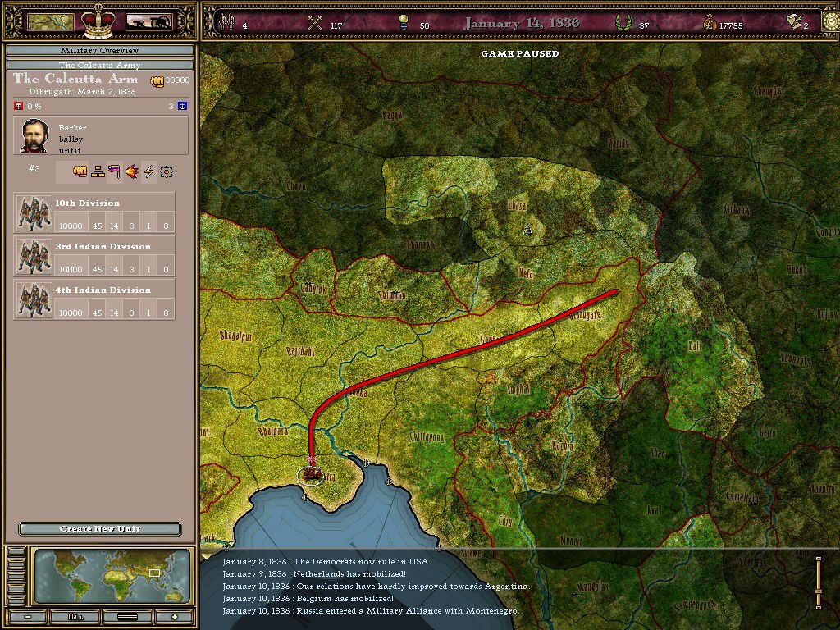
Task: Click the 4th Indian Division soldiers portrait
Action: coord(34,299)
